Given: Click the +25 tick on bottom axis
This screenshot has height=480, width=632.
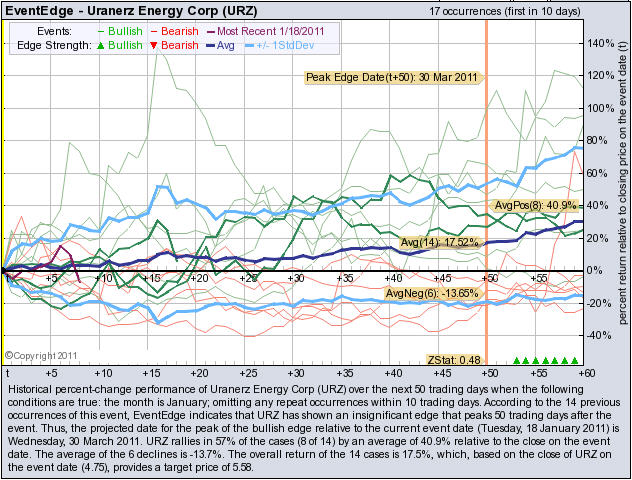Looking at the screenshot, I should (248, 373).
